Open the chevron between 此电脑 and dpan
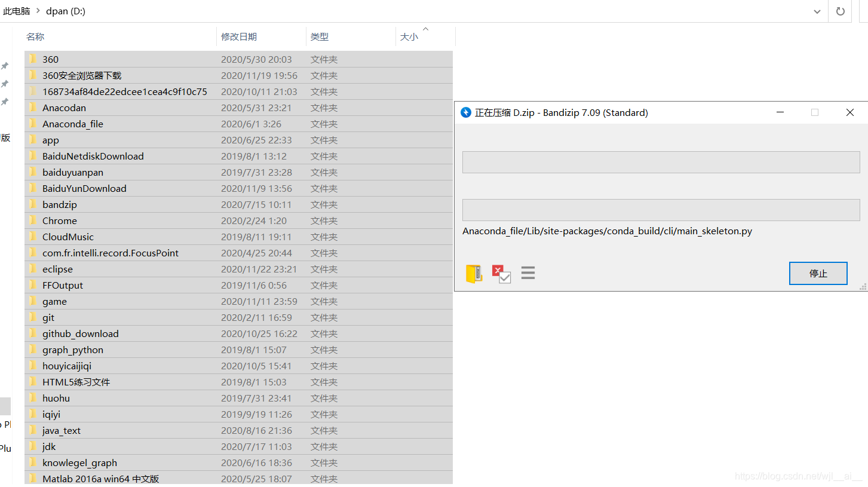The image size is (868, 487). coord(38,11)
